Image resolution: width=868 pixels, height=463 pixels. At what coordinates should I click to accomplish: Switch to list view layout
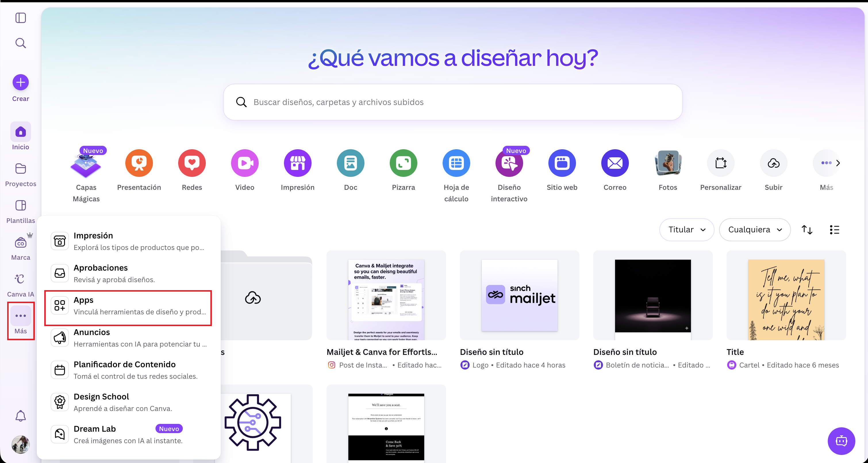tap(834, 230)
